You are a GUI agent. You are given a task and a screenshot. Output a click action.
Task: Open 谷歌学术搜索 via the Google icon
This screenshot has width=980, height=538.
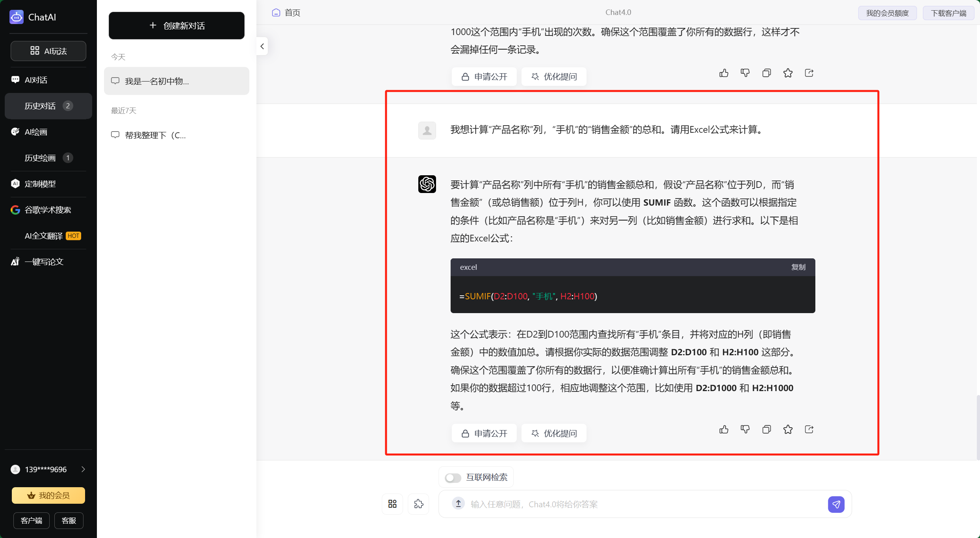pyautogui.click(x=47, y=210)
